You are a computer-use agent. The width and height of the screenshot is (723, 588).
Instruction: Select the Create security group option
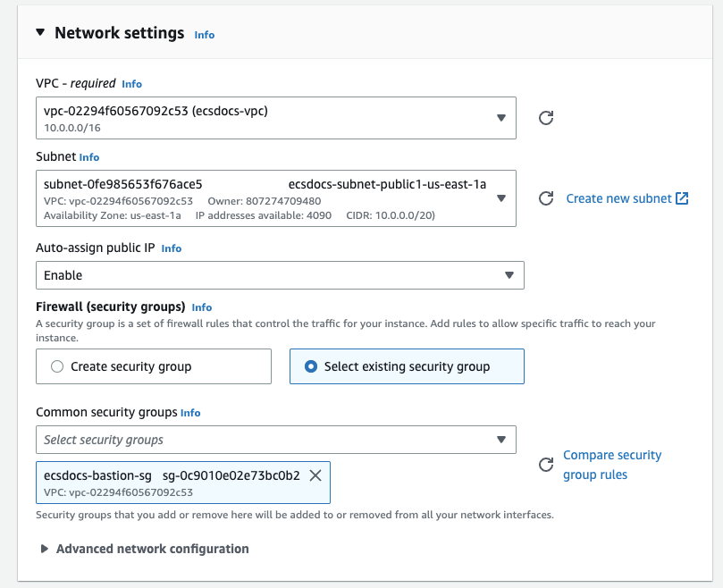click(58, 366)
